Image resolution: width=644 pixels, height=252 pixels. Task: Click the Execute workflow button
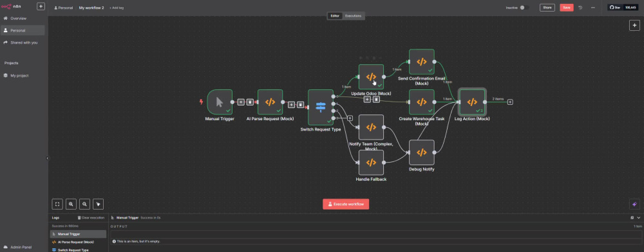click(x=346, y=204)
